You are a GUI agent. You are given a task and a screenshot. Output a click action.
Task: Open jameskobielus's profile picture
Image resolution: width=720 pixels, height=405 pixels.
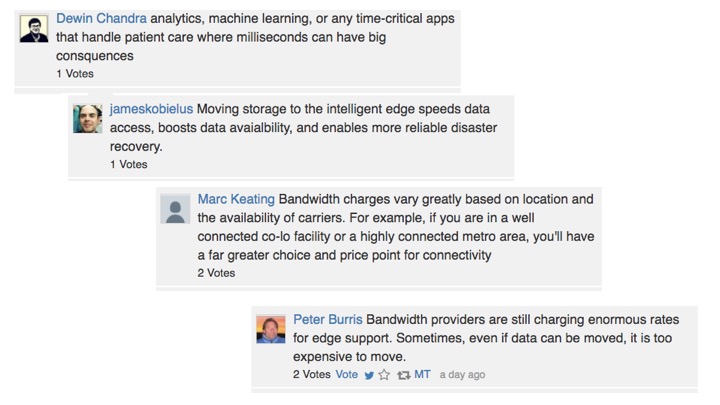point(88,119)
